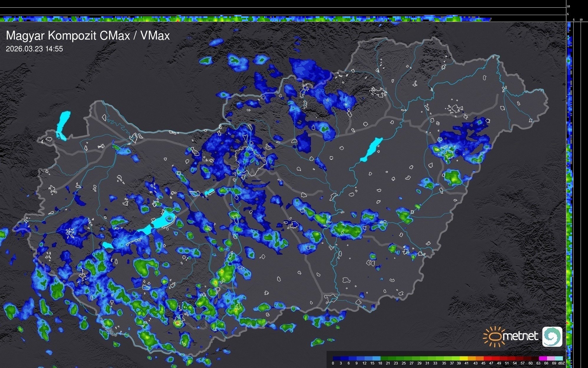Click the 'dBZ' unit label in legend
Screen dimensions: 588x368
pos(561,363)
